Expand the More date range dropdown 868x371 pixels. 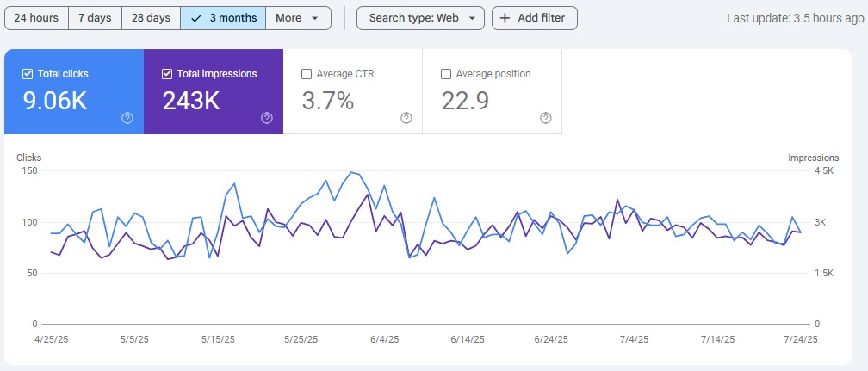(298, 18)
